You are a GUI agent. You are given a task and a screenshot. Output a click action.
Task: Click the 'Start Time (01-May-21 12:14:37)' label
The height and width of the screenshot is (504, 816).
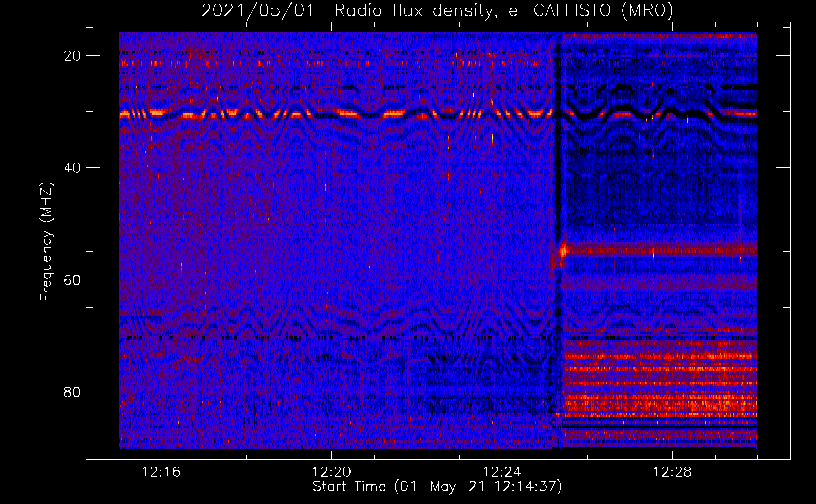tap(437, 487)
